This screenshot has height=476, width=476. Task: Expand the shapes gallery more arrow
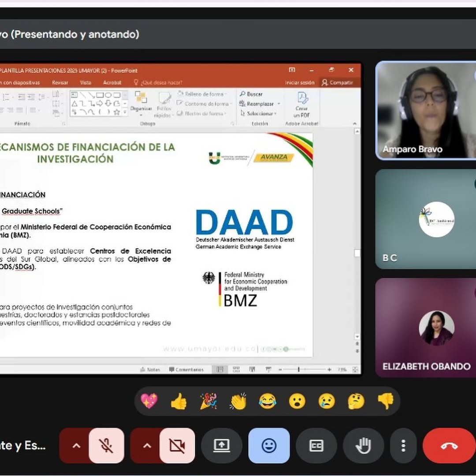[x=125, y=112]
